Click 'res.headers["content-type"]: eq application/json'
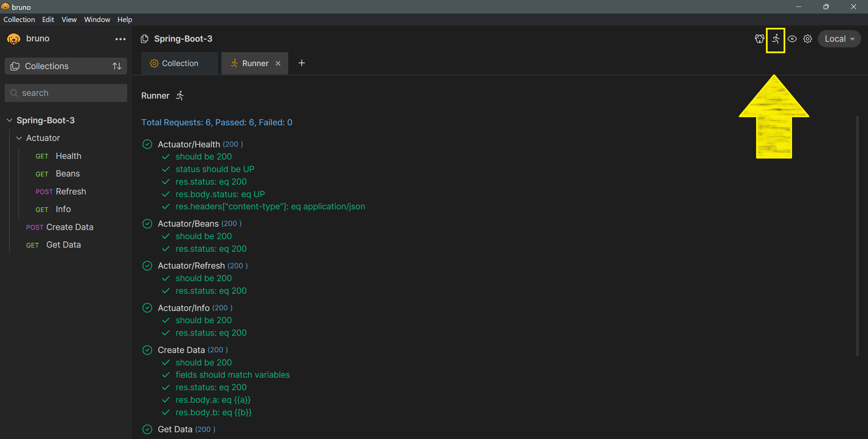This screenshot has height=439, width=868. pos(270,207)
